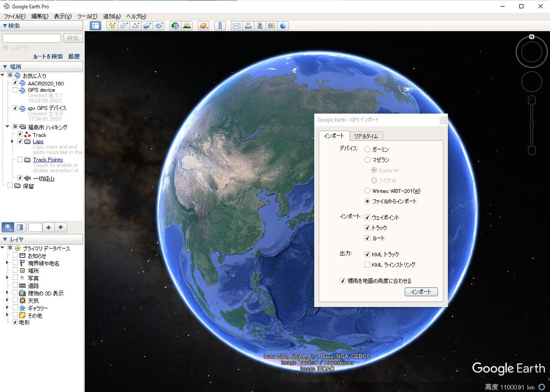Screen dimensions: 550x392
Task: Click the search text input field
Action: coord(32,38)
